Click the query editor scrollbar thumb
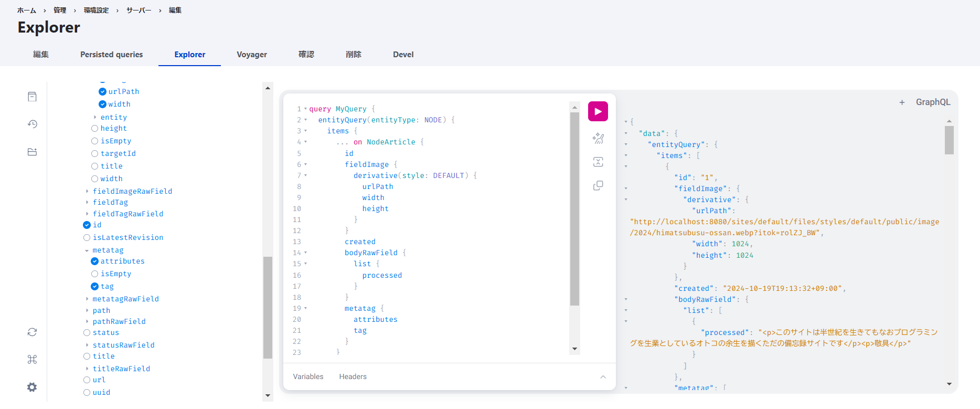 tap(574, 209)
